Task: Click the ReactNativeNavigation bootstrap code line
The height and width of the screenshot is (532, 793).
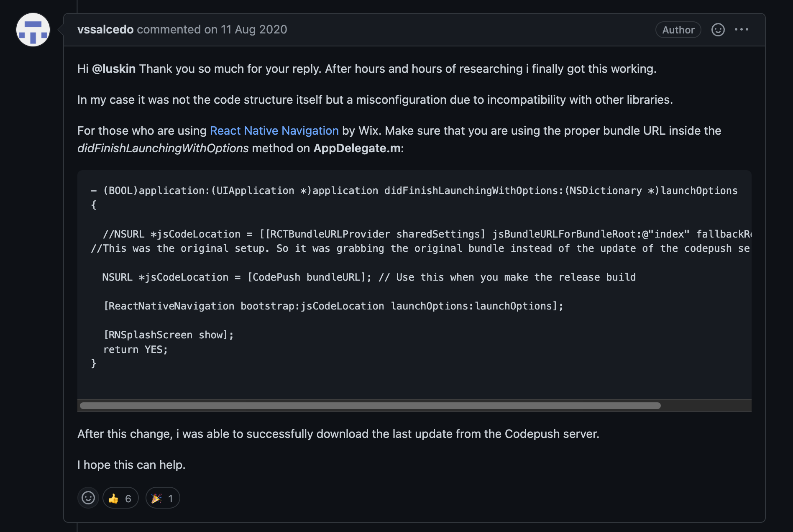Action: click(333, 306)
